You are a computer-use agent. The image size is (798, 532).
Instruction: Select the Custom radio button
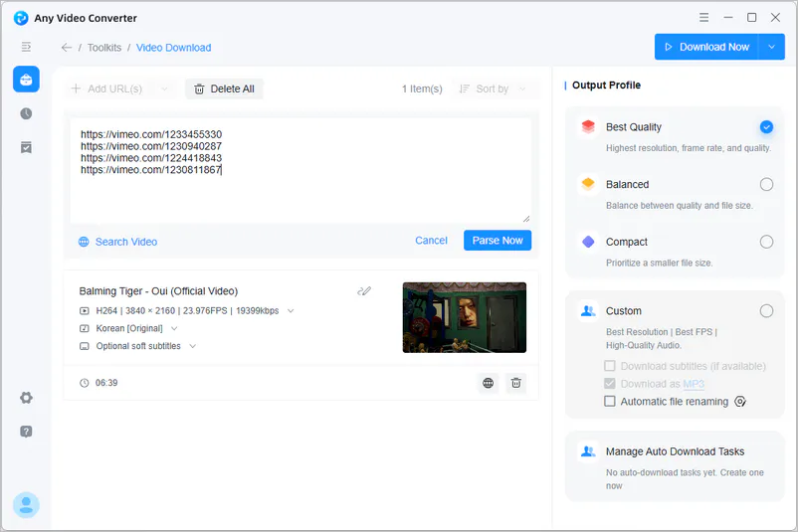(766, 311)
